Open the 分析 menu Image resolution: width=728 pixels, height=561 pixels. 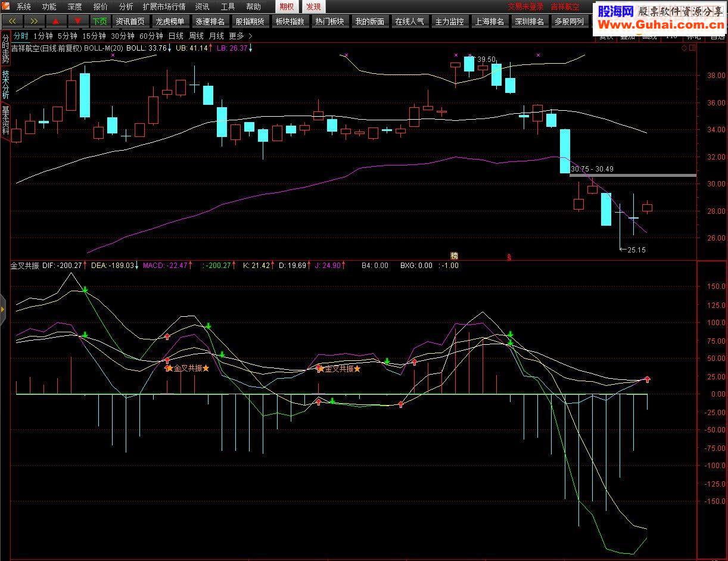(126, 7)
